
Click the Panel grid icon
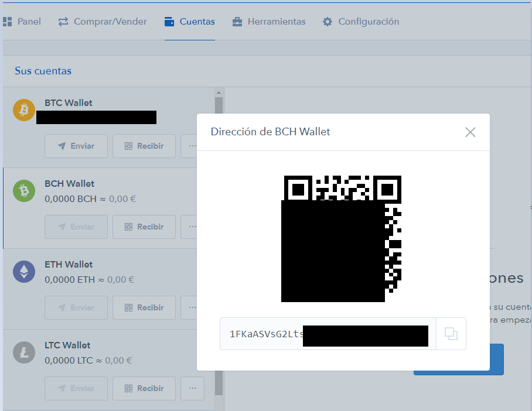click(x=7, y=22)
